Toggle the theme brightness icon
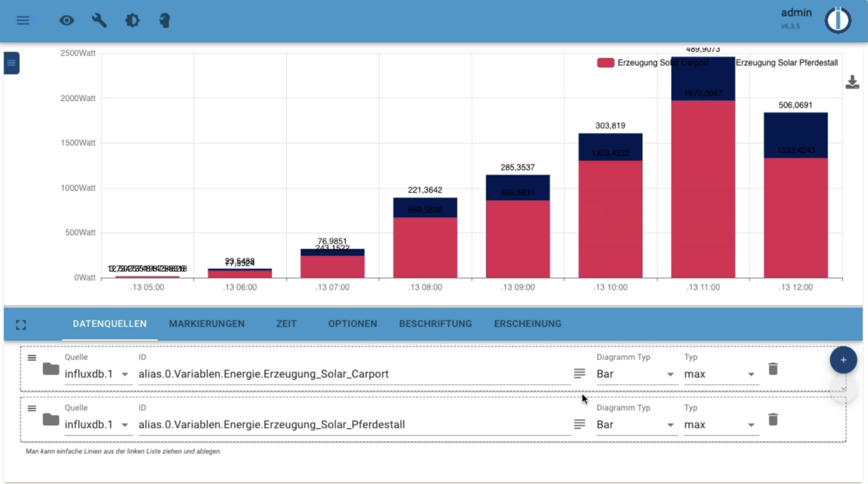Image resolution: width=868 pixels, height=484 pixels. (132, 20)
